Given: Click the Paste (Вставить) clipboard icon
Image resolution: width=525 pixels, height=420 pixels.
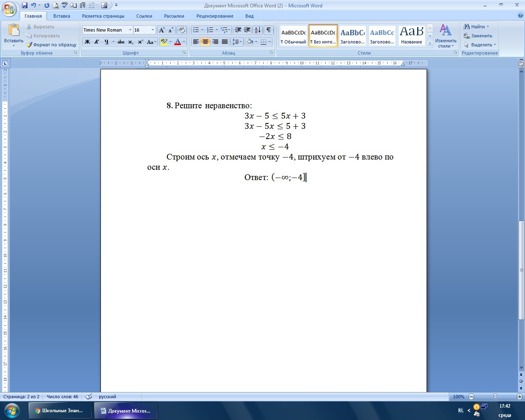Looking at the screenshot, I should pos(14,31).
